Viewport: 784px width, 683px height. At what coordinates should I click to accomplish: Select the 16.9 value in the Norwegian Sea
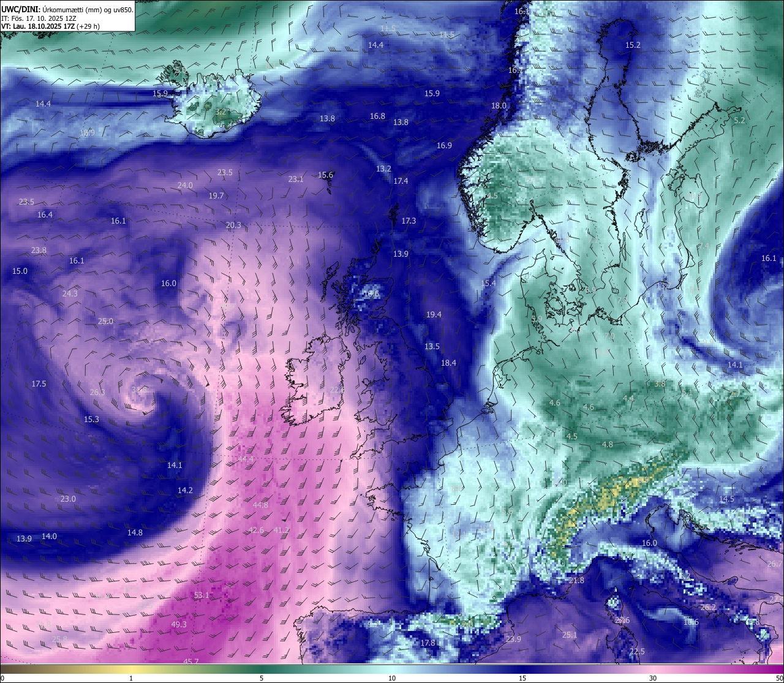(x=444, y=145)
